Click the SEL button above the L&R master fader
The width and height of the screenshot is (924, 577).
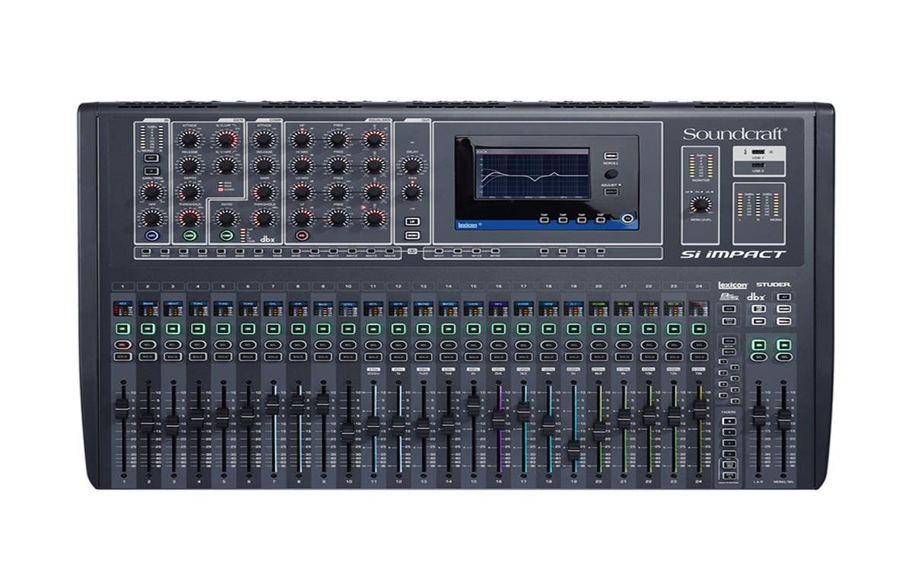[x=758, y=357]
